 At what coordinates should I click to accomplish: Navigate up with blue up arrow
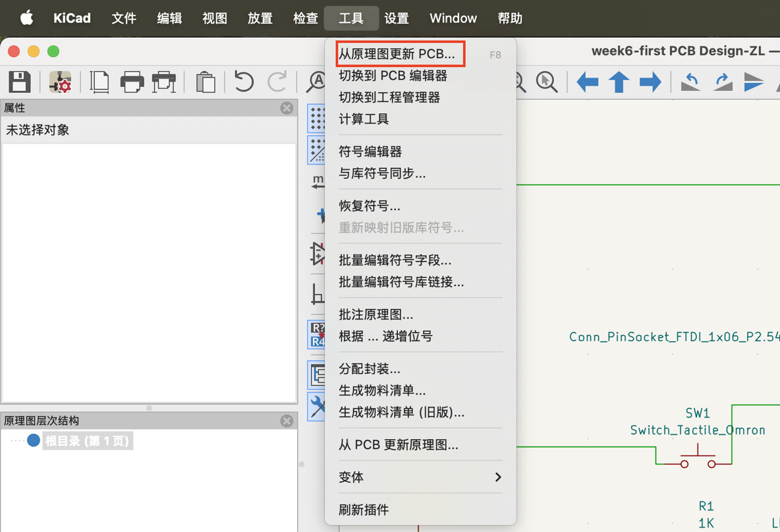point(619,82)
